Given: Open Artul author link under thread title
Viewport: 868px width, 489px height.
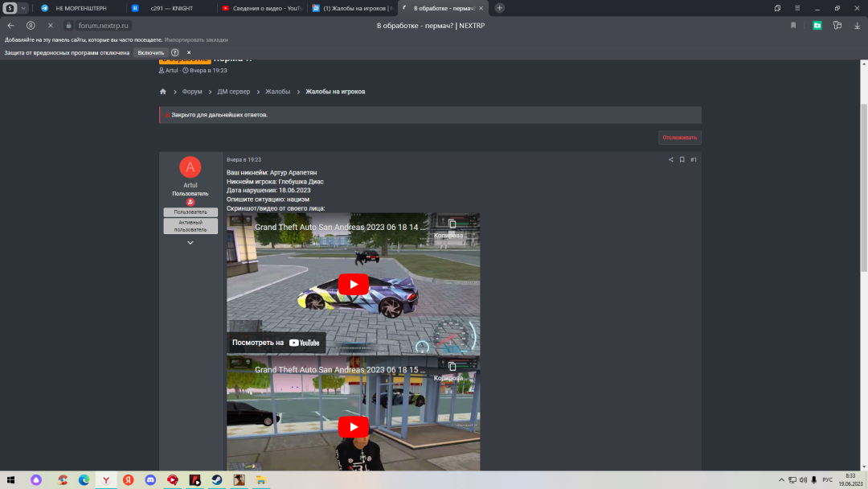Looking at the screenshot, I should pyautogui.click(x=172, y=70).
